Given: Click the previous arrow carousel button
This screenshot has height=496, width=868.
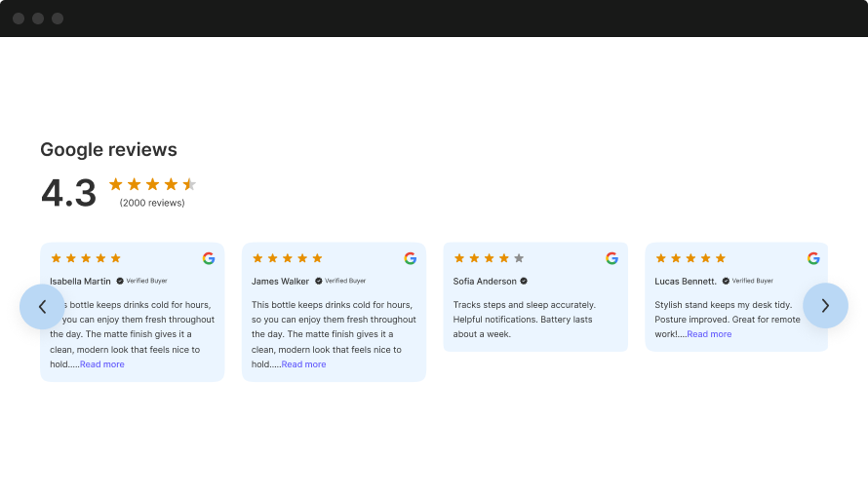Looking at the screenshot, I should tap(42, 306).
